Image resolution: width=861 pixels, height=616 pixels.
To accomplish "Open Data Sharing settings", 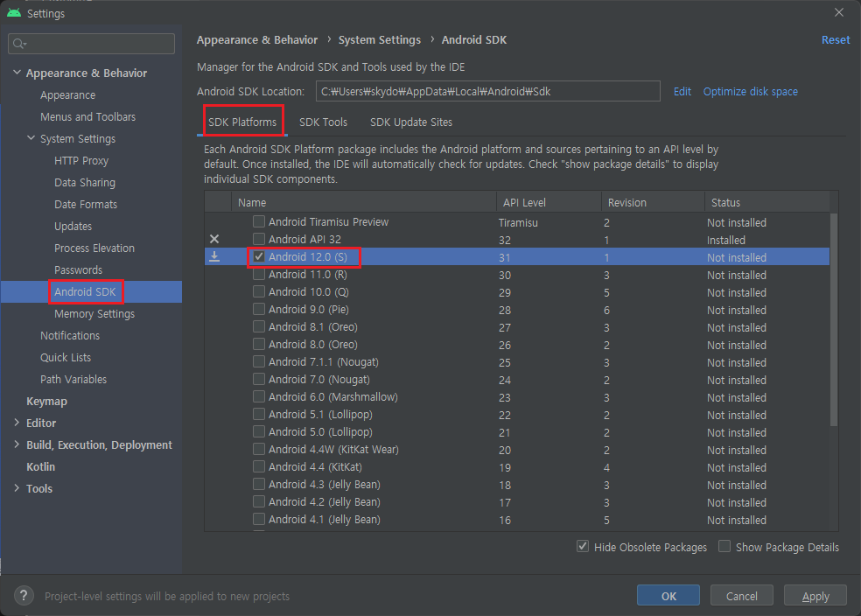I will coord(85,182).
